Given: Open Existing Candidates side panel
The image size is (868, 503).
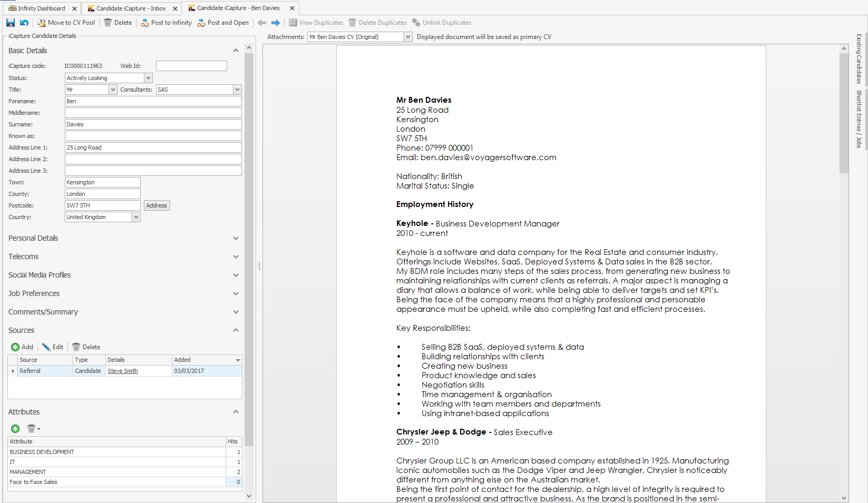Looking at the screenshot, I should coord(859,59).
